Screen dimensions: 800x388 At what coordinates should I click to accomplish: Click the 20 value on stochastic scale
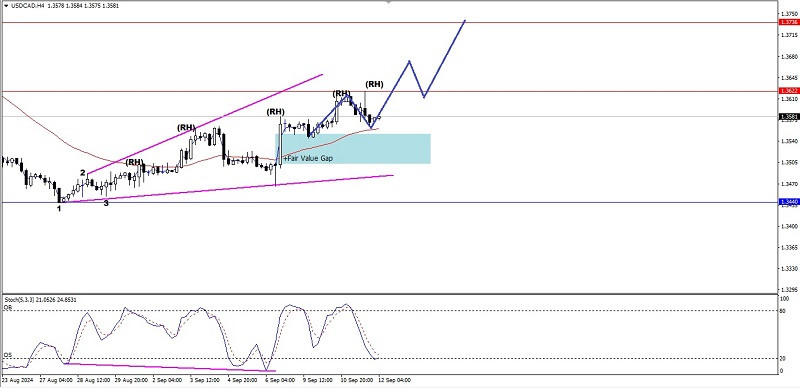point(784,358)
